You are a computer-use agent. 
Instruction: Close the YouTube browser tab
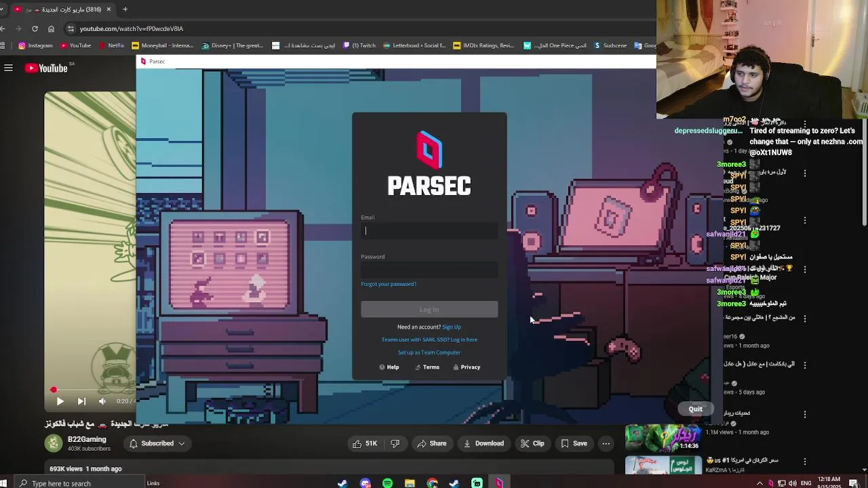click(x=108, y=9)
